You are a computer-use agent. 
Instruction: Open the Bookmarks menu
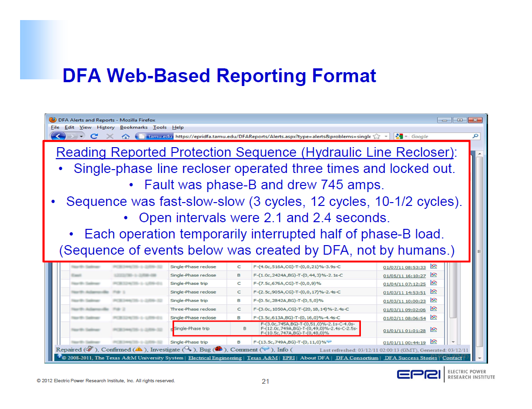pos(134,128)
